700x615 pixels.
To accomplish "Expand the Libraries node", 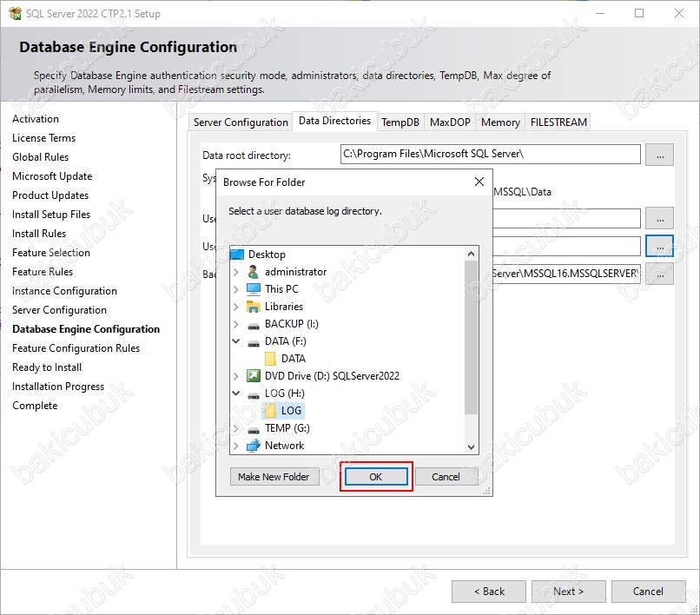I will [236, 307].
